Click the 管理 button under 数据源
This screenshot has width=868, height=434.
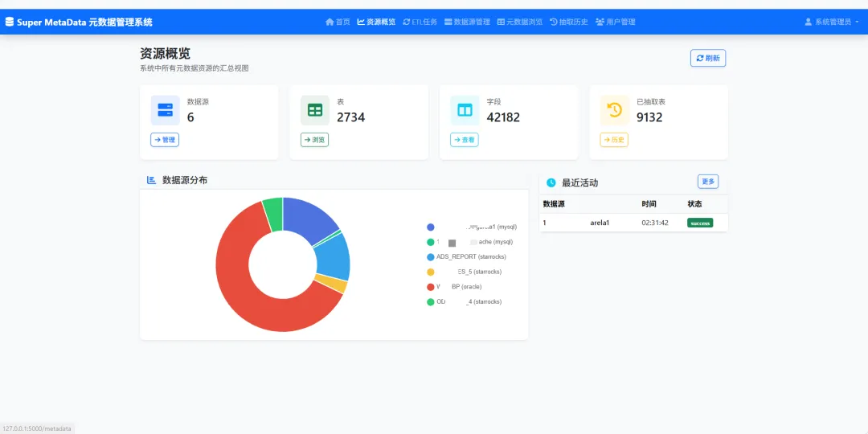point(165,140)
